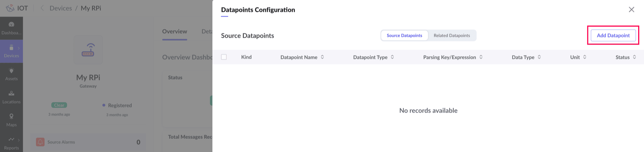Viewport: 644px width, 152px height.
Task: Close the Datapoints Configuration panel
Action: [631, 10]
